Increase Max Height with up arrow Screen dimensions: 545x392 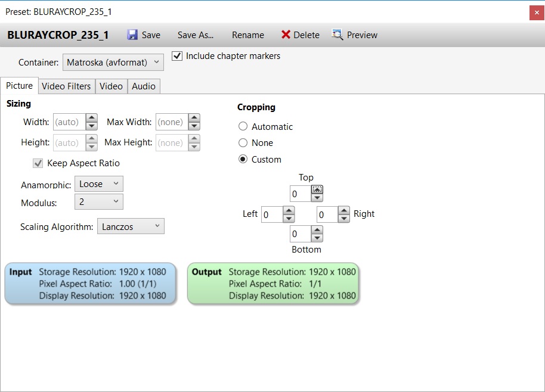(x=194, y=139)
